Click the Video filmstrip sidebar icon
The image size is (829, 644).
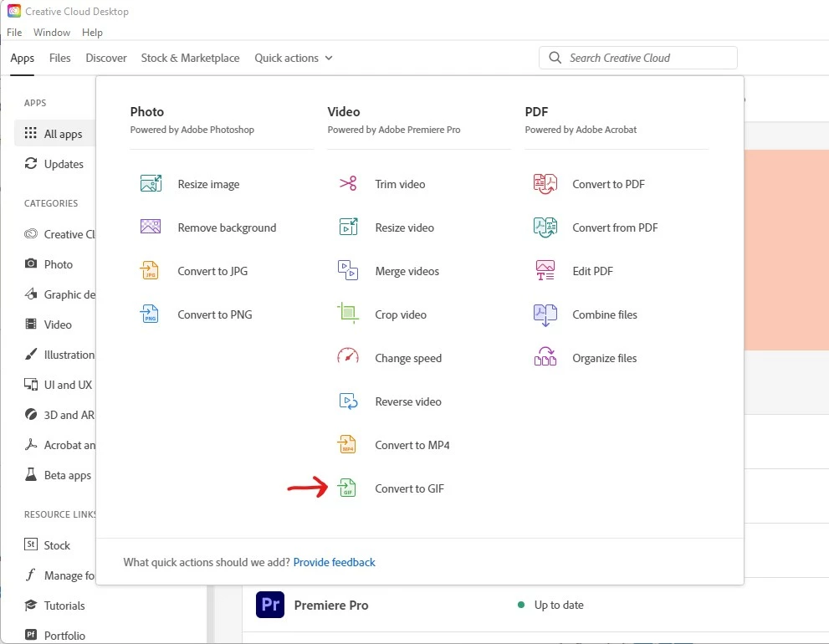pyautogui.click(x=31, y=324)
